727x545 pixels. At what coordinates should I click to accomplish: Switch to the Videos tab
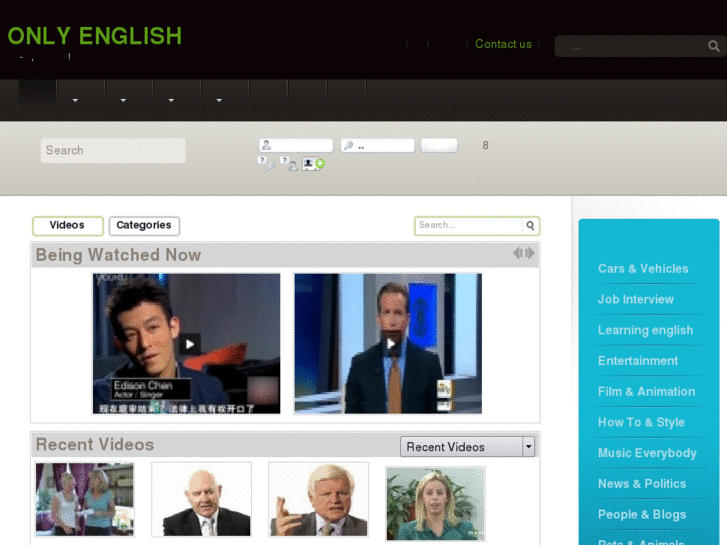pyautogui.click(x=68, y=226)
